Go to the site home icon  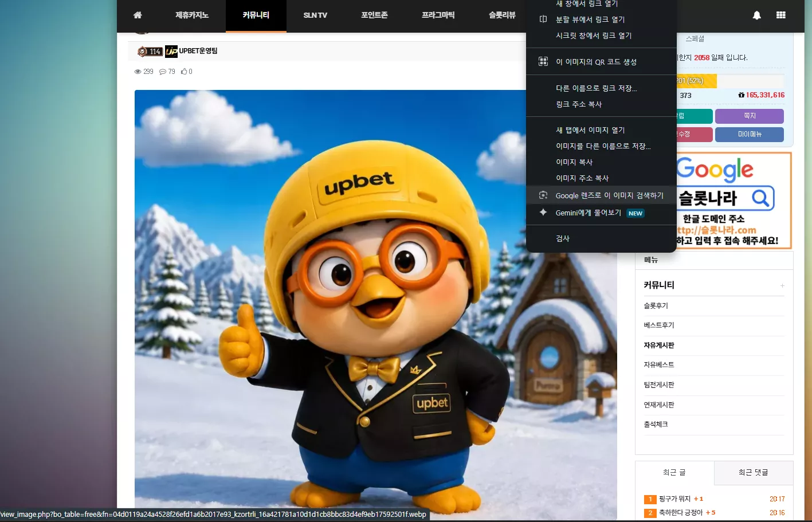click(x=138, y=15)
